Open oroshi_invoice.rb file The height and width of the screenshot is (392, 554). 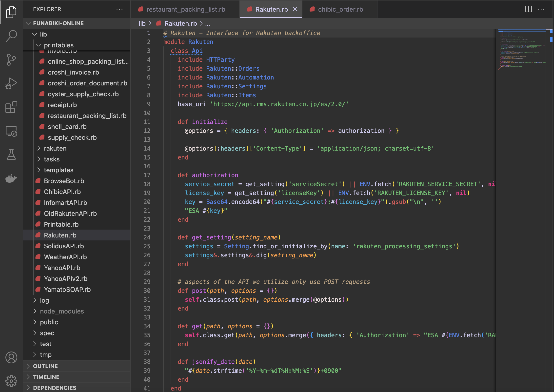click(77, 72)
